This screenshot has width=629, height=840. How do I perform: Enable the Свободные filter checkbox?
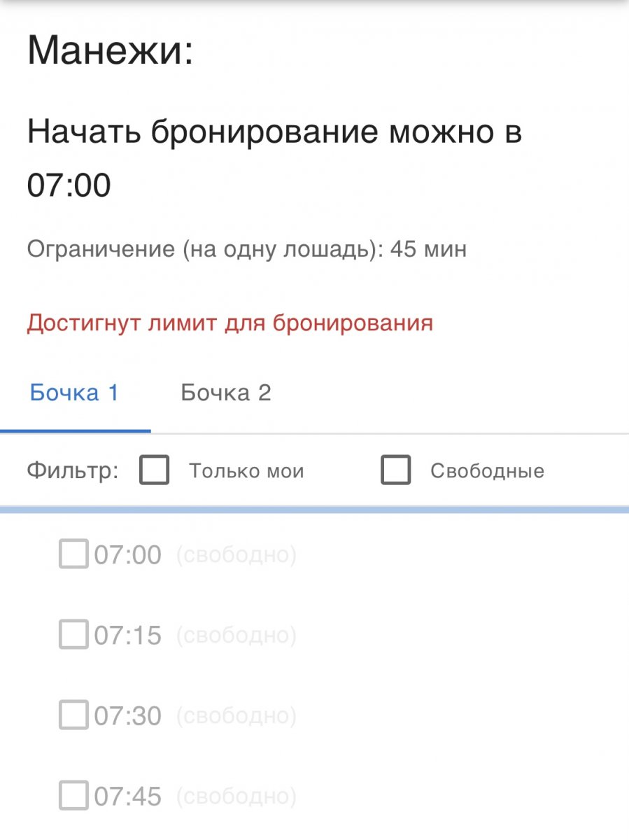pyautogui.click(x=395, y=470)
